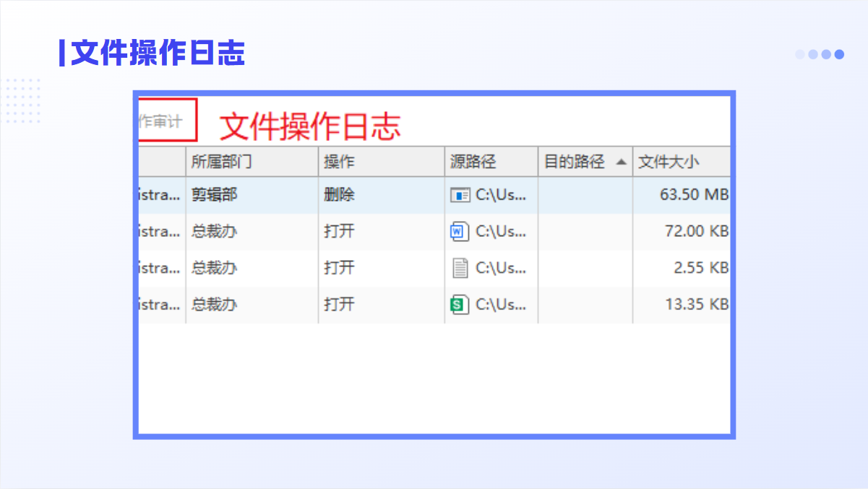Viewport: 868px width, 489px height.
Task: Click the plain text file icon
Action: 460,269
